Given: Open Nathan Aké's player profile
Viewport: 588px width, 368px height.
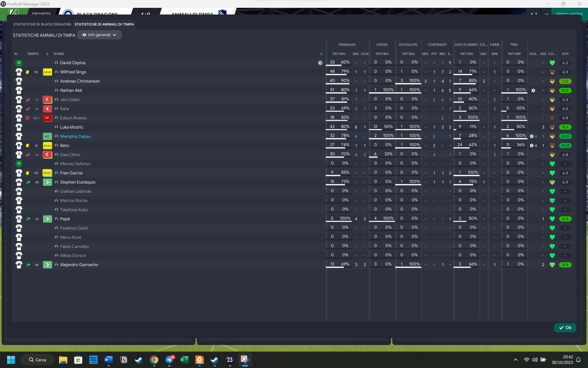Looking at the screenshot, I should coord(71,90).
